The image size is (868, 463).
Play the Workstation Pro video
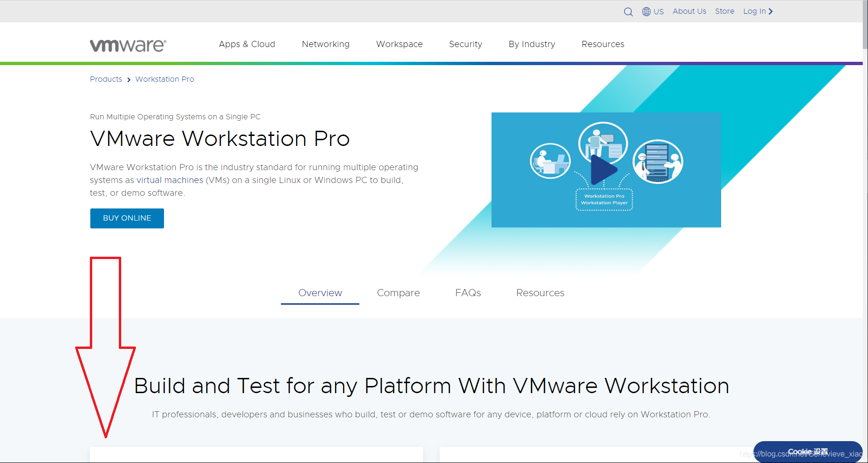pyautogui.click(x=604, y=170)
